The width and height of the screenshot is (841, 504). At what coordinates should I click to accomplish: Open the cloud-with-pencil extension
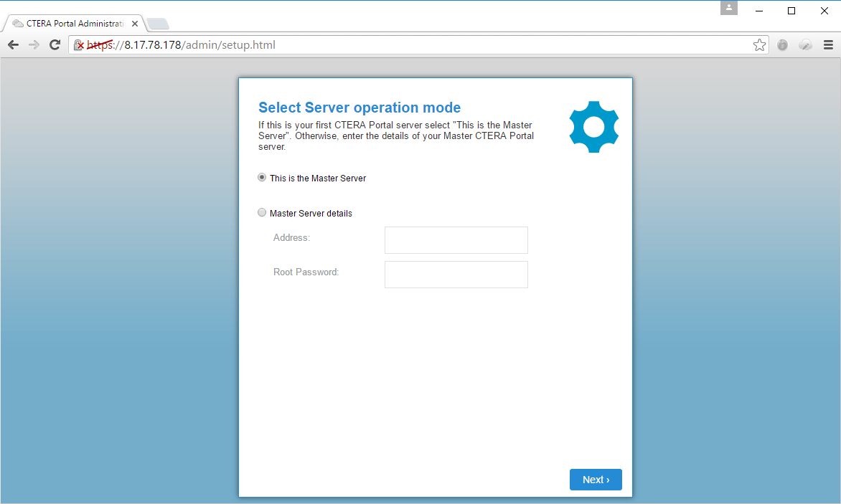[805, 45]
